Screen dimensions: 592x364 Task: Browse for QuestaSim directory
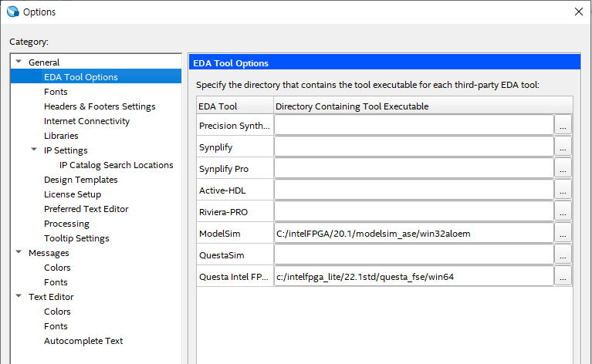563,254
